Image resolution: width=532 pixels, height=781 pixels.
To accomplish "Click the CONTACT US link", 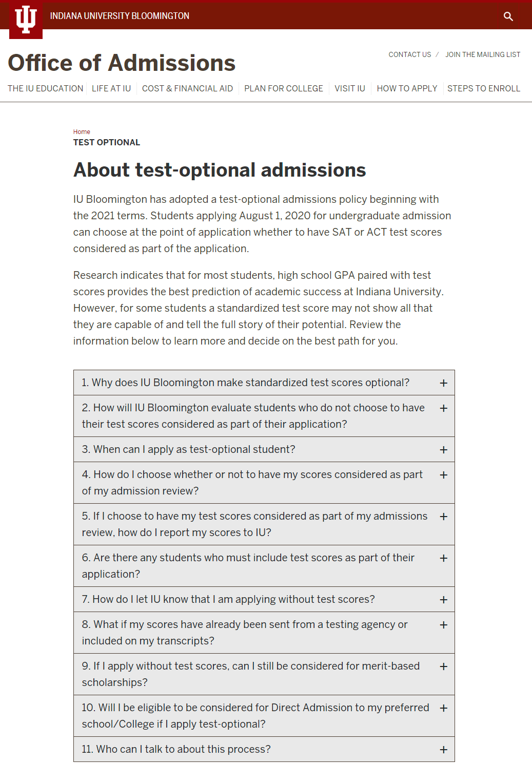I will [409, 54].
